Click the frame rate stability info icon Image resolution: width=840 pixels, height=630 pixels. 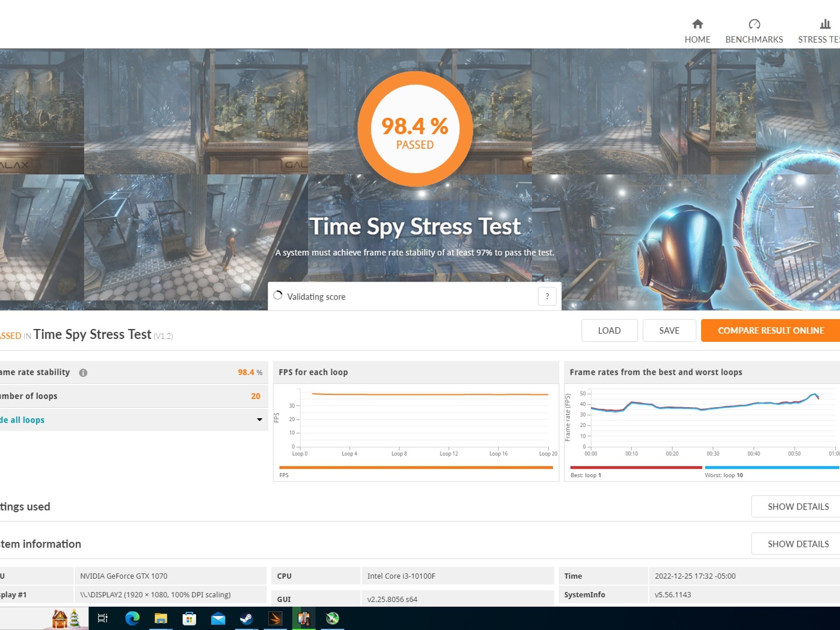(x=83, y=372)
